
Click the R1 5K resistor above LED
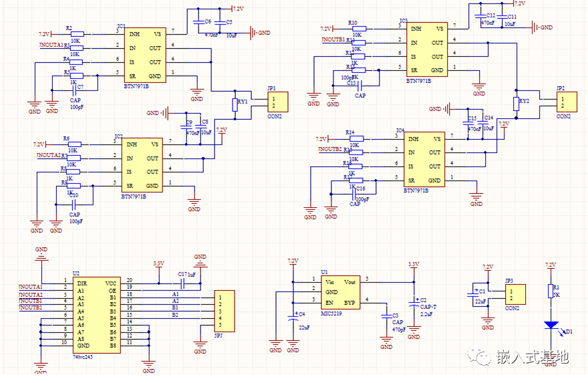550,291
